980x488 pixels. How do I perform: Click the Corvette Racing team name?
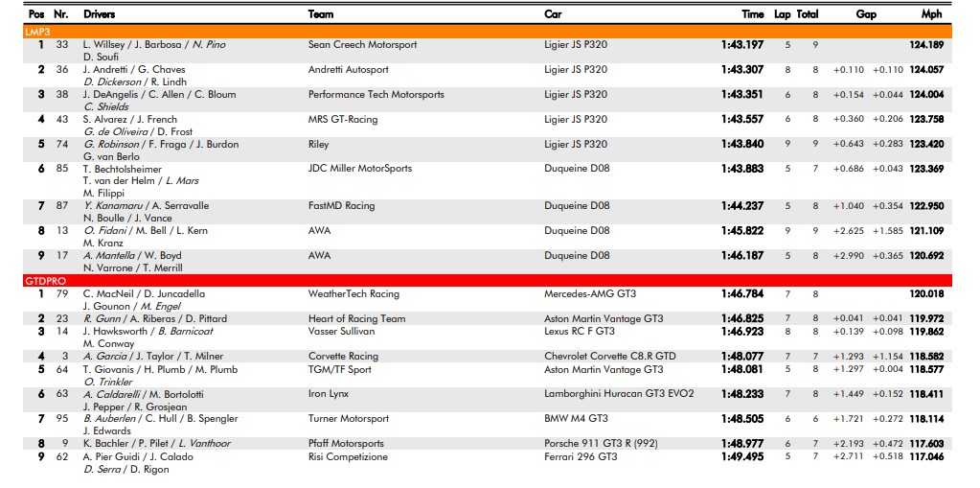pos(343,356)
